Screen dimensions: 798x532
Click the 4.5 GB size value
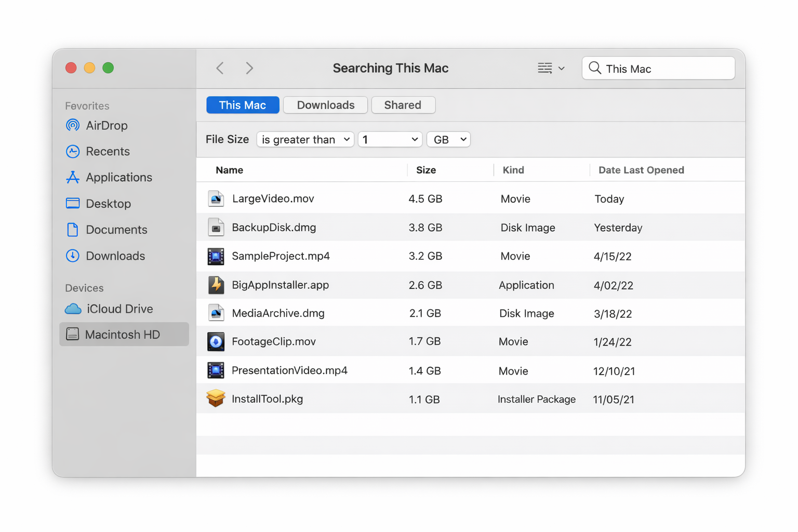tap(425, 199)
